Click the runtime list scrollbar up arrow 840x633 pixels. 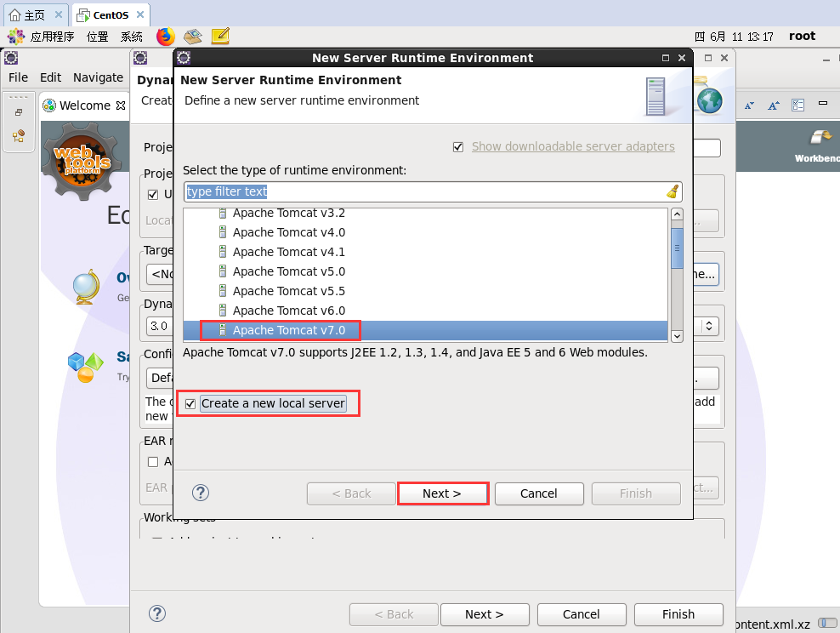click(x=677, y=214)
